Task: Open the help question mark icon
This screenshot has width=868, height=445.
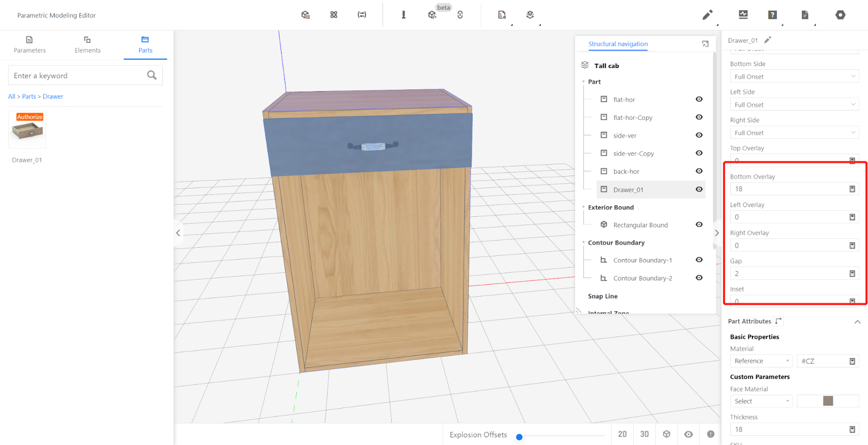Action: pos(773,15)
